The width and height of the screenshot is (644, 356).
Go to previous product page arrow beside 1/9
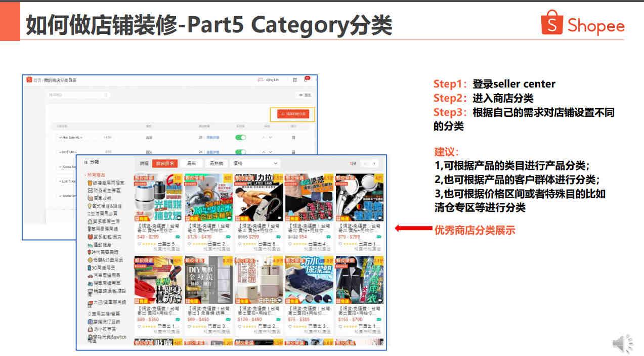365,163
